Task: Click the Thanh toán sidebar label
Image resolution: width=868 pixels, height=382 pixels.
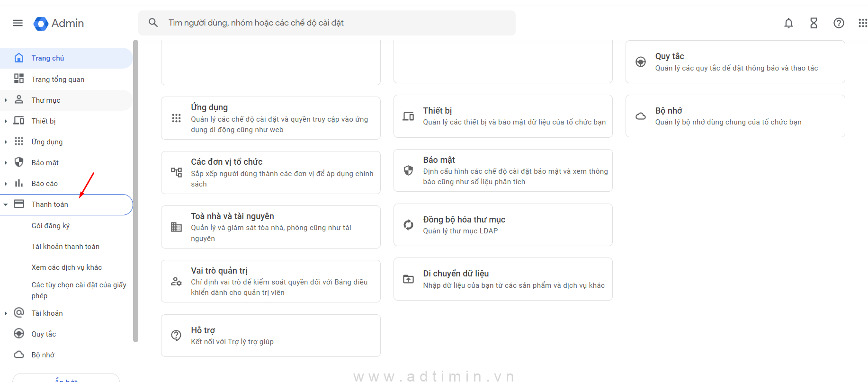Action: (50, 204)
